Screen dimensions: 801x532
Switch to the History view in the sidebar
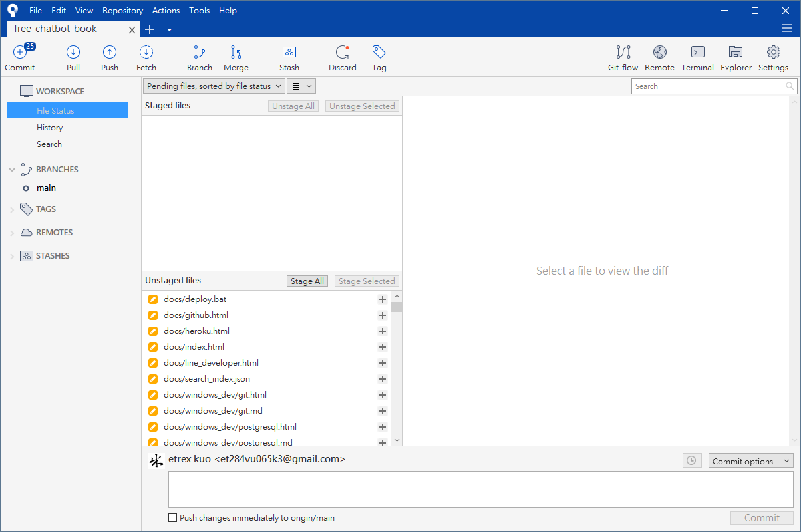49,127
